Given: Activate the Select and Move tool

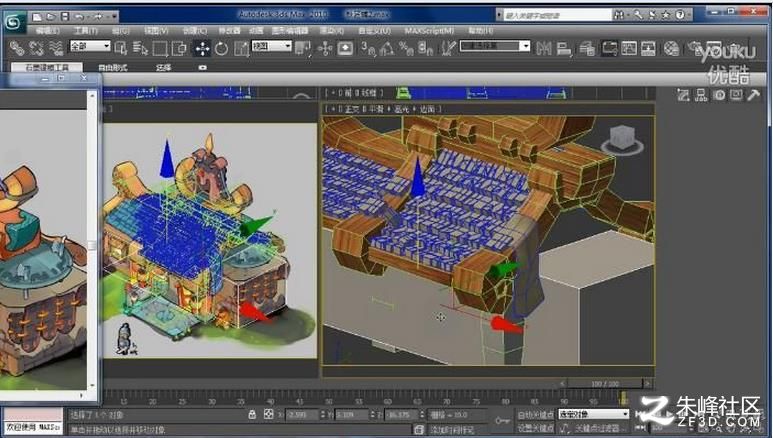Looking at the screenshot, I should pos(202,48).
